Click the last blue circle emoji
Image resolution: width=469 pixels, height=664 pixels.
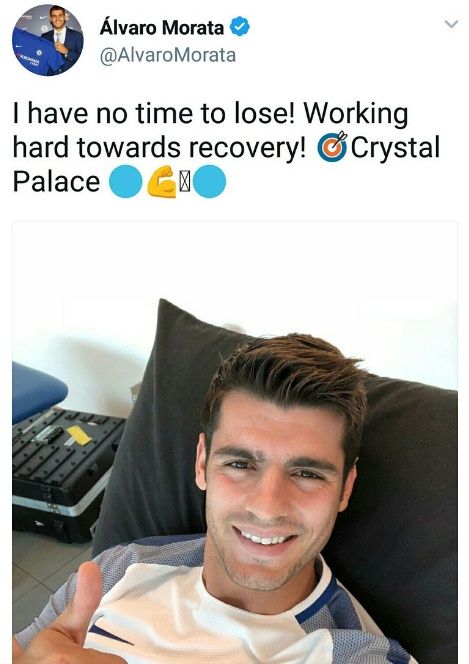(209, 182)
